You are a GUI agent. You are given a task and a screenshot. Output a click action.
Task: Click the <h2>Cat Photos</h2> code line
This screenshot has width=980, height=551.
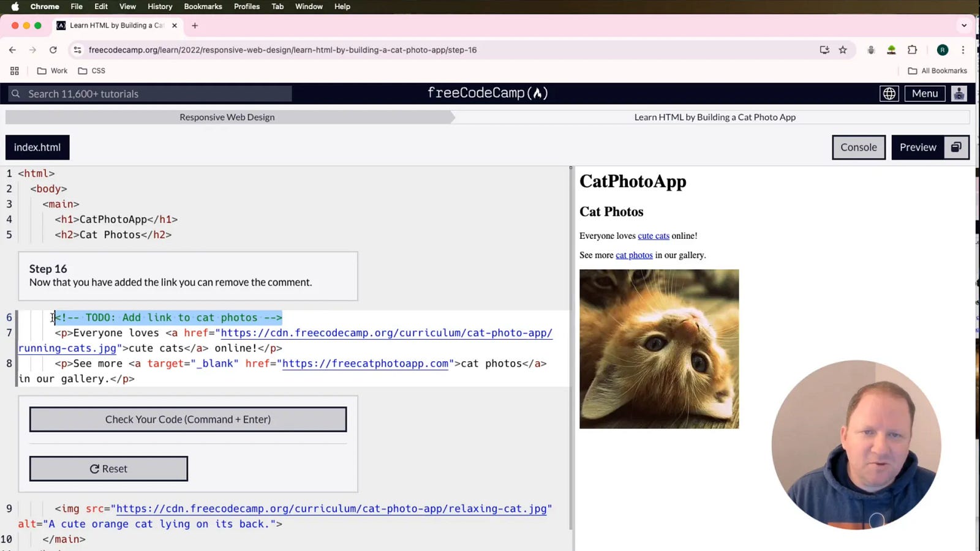tap(113, 234)
